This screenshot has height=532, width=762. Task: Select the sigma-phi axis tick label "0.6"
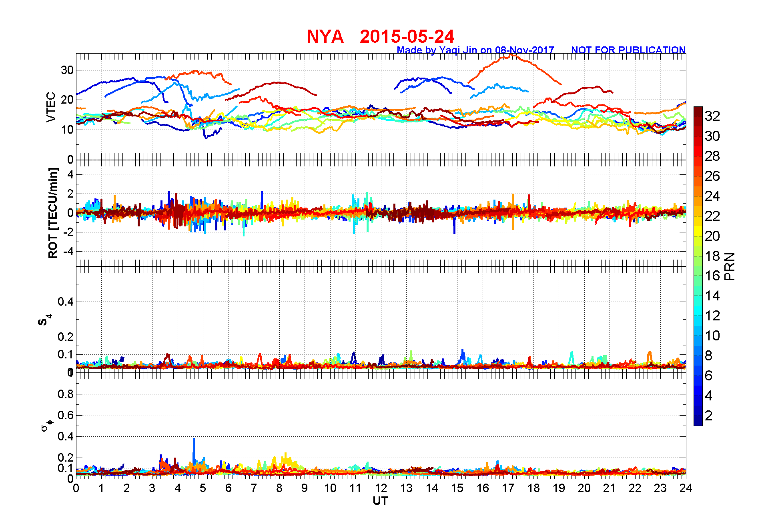tap(66, 415)
